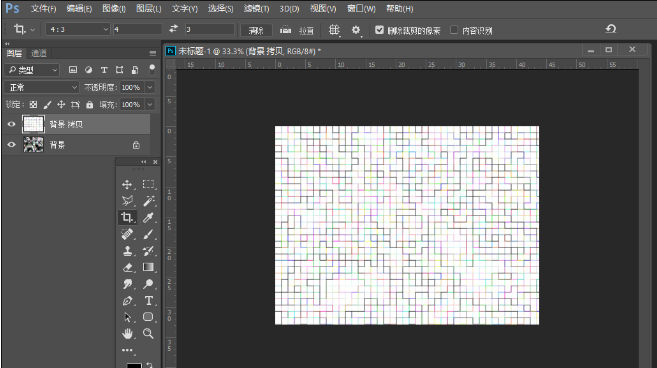Enable the 内容识别 checkbox
This screenshot has height=368, width=657.
[x=454, y=30]
